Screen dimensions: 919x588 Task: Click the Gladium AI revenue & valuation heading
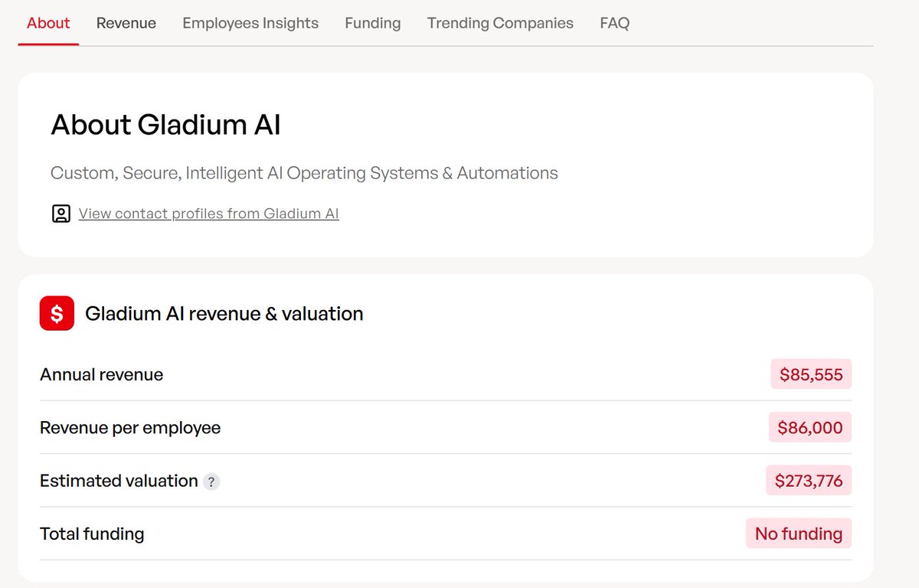click(224, 314)
